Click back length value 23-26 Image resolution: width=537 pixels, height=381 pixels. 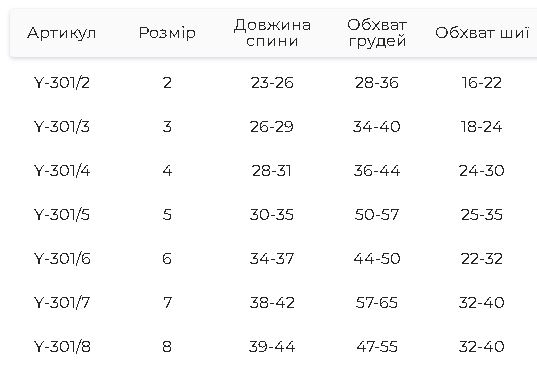coord(272,83)
